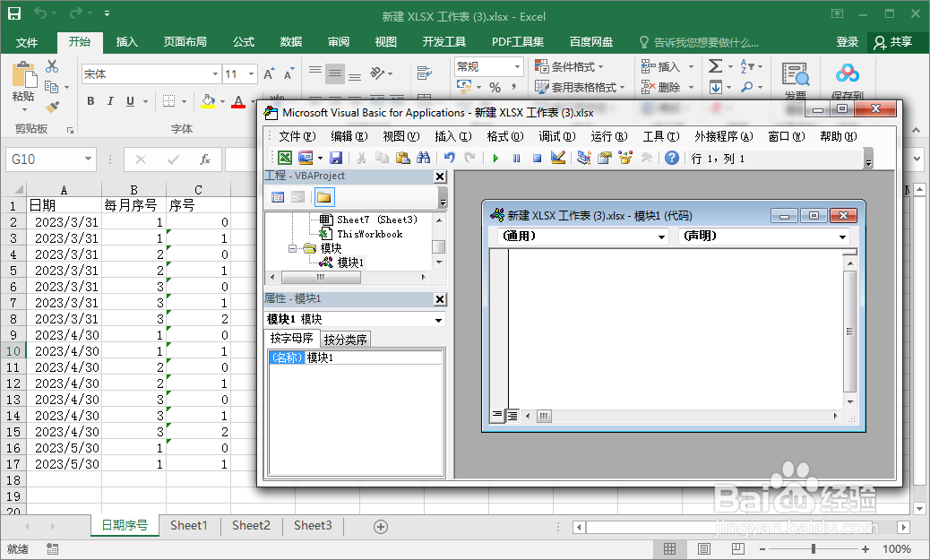Click inside the VBA code editing area
The height and width of the screenshot is (560, 930).
coord(675,329)
